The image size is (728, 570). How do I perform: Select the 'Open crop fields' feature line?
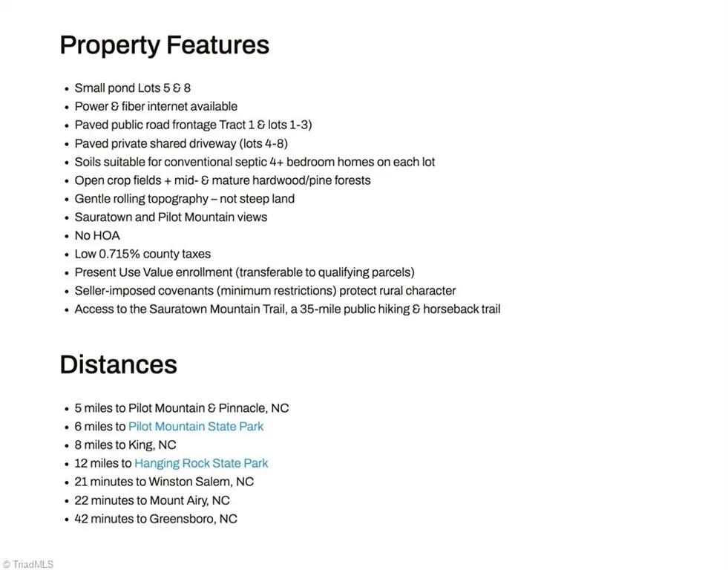(223, 180)
